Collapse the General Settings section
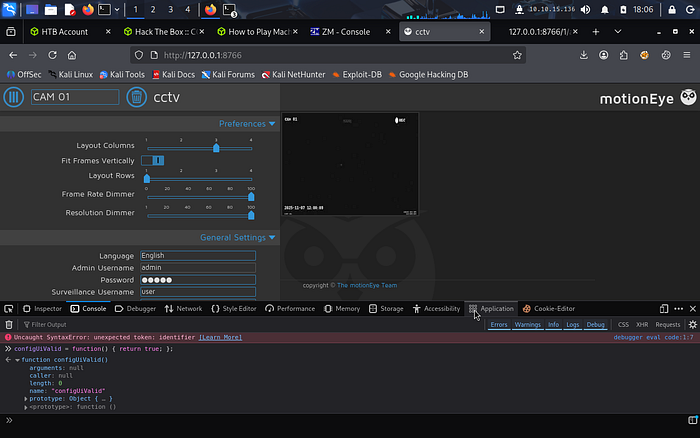The width and height of the screenshot is (700, 438). (238, 238)
